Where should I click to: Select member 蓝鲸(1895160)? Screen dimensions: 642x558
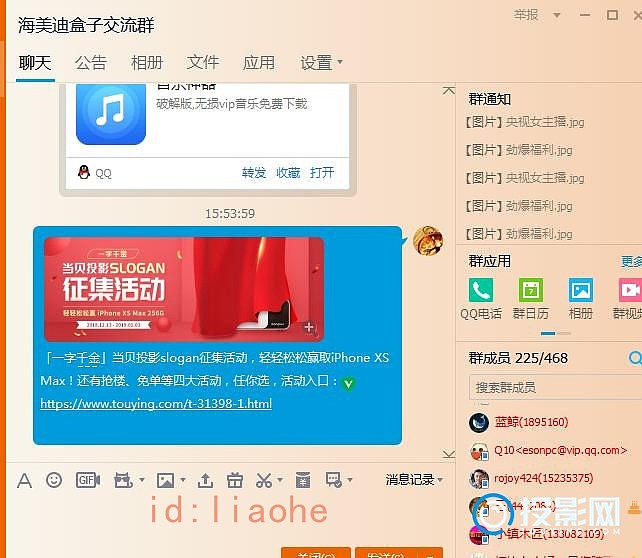click(x=531, y=422)
